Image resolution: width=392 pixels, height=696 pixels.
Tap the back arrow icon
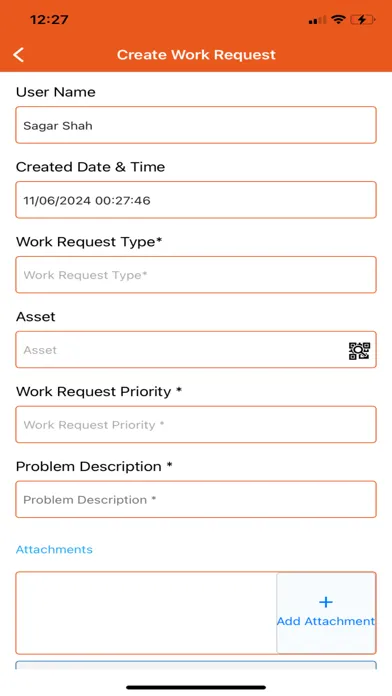click(19, 55)
